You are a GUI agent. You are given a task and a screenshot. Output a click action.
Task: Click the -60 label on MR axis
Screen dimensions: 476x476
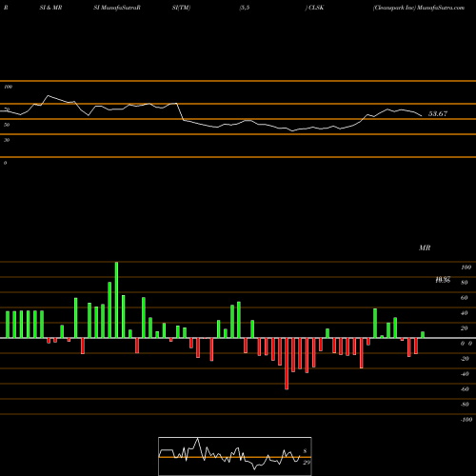(x=465, y=389)
